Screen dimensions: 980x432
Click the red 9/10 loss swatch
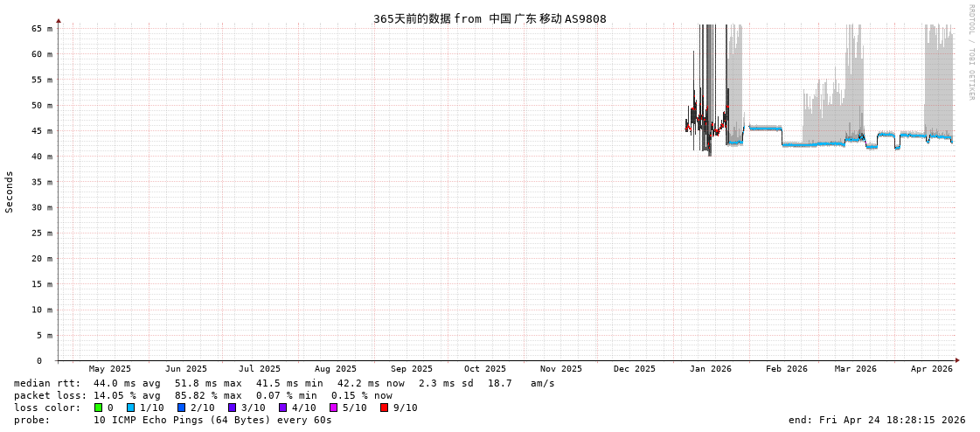coord(384,408)
